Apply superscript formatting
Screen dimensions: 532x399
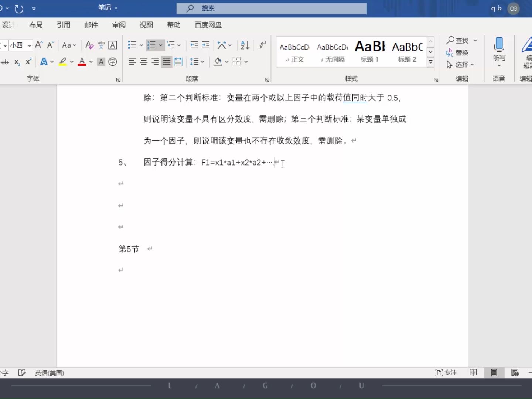28,61
